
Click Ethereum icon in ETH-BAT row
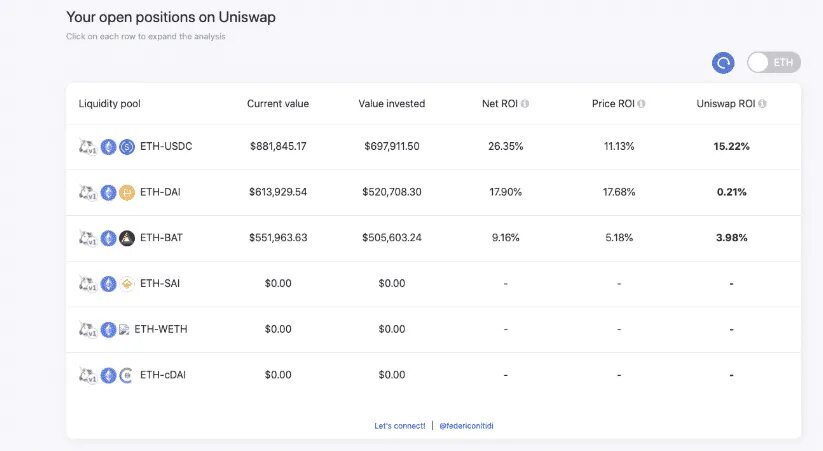[108, 238]
